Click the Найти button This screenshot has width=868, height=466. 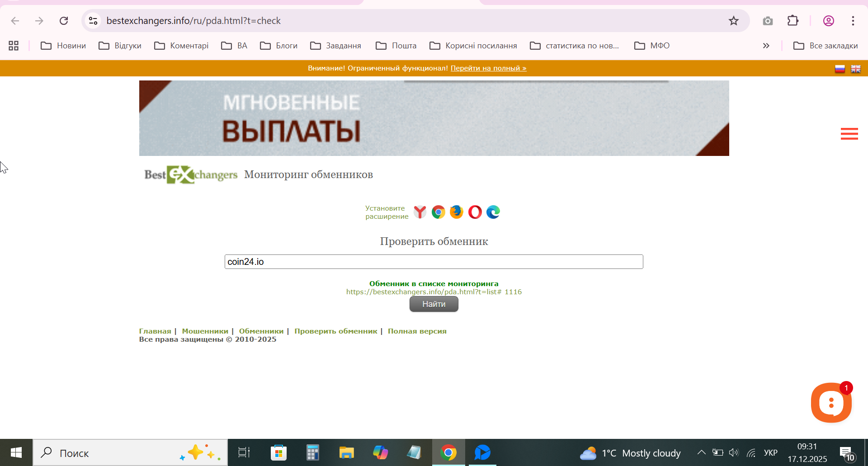(434, 304)
